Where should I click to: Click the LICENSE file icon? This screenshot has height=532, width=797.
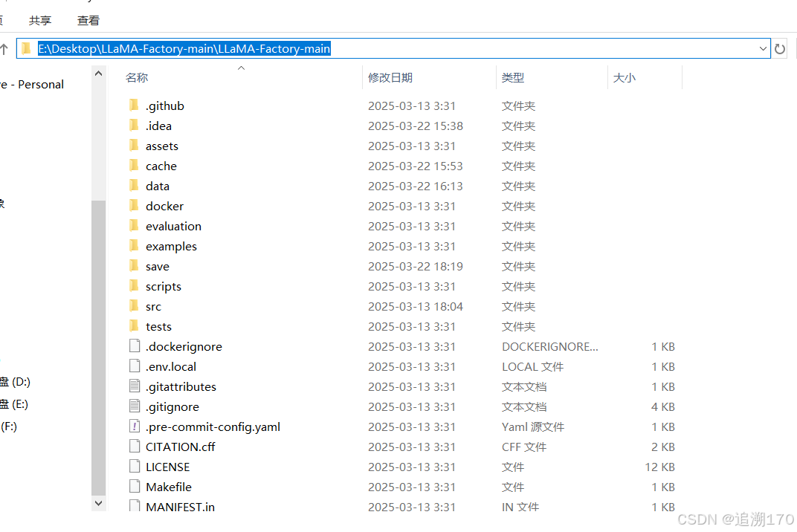pos(135,467)
